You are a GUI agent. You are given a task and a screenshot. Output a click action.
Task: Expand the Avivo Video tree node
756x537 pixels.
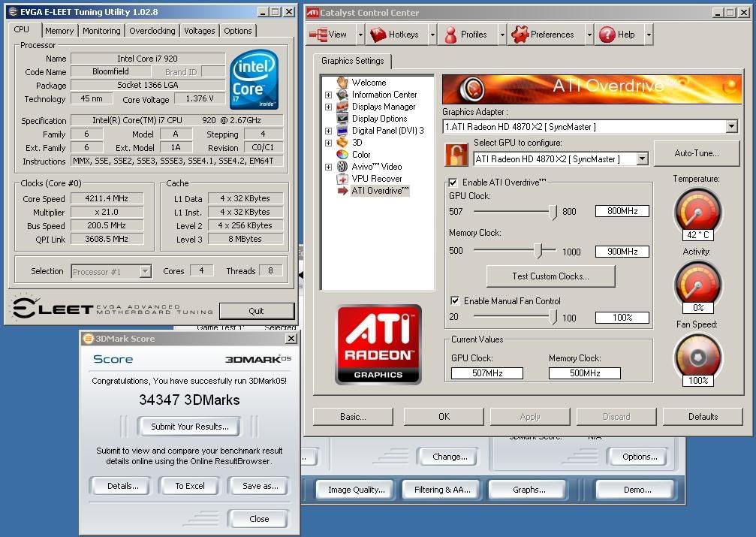(x=328, y=167)
